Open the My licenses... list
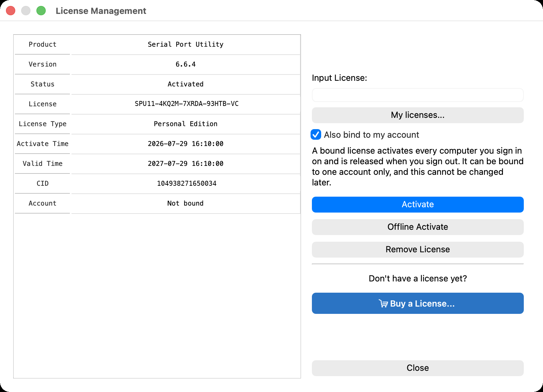The height and width of the screenshot is (392, 543). click(418, 115)
